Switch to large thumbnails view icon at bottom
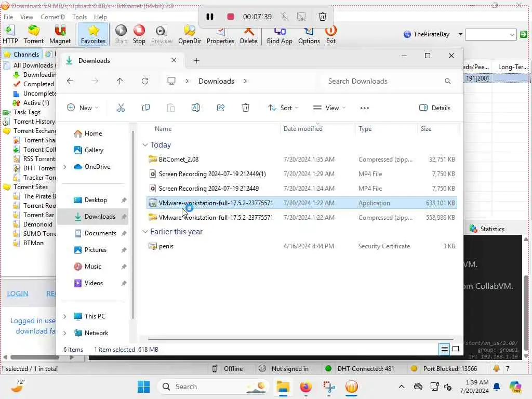 click(x=456, y=349)
